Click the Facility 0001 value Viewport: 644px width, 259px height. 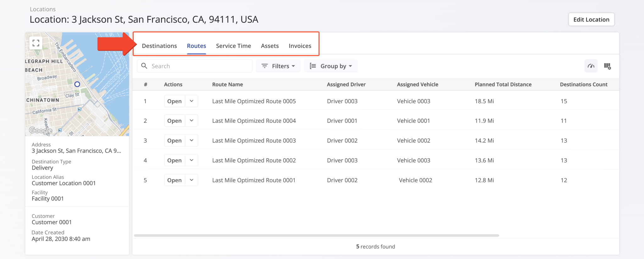(x=47, y=199)
